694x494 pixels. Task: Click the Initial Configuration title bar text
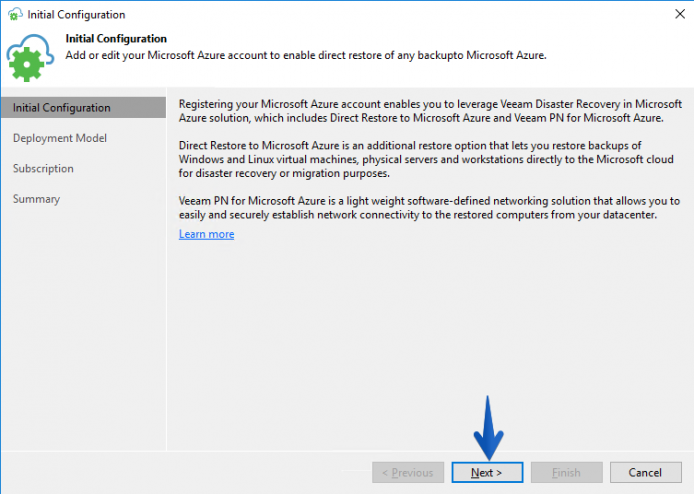76,15
